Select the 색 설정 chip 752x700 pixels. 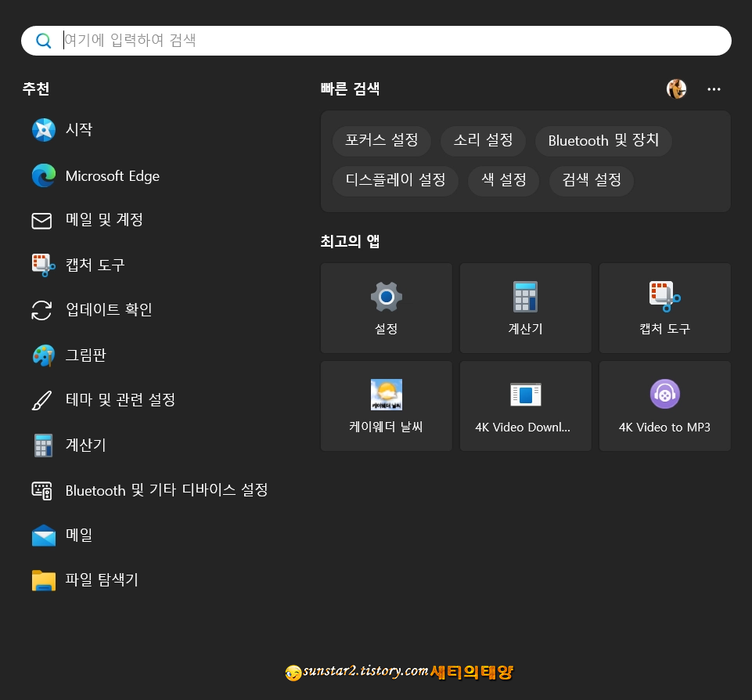click(x=503, y=181)
